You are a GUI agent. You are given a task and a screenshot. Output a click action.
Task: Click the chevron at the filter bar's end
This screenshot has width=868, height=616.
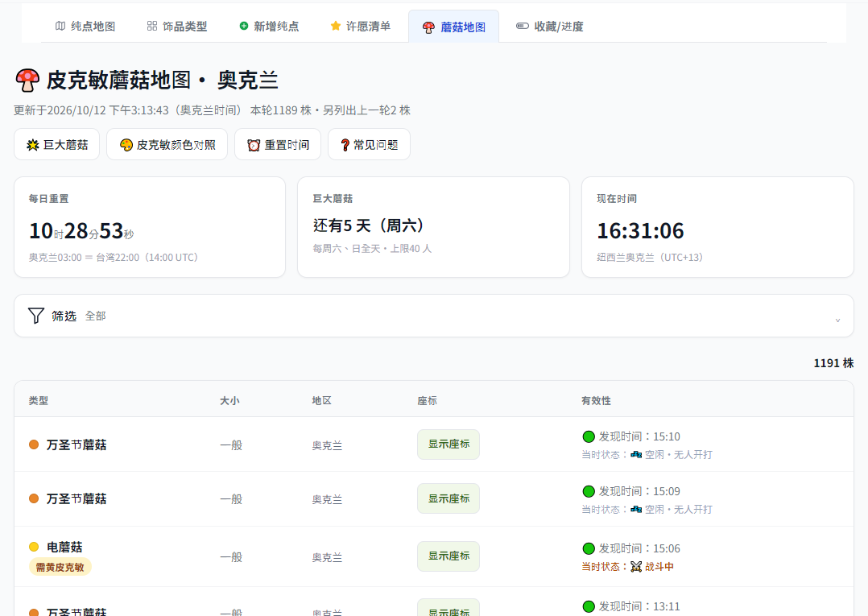[x=837, y=320]
